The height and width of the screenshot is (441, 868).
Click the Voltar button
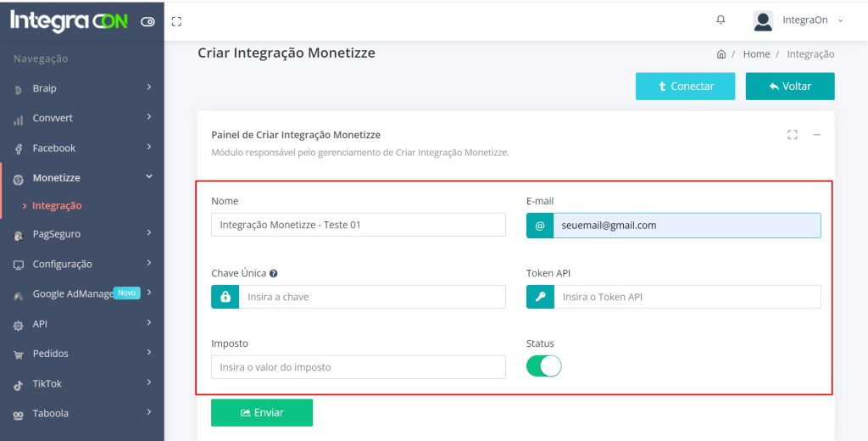[790, 87]
